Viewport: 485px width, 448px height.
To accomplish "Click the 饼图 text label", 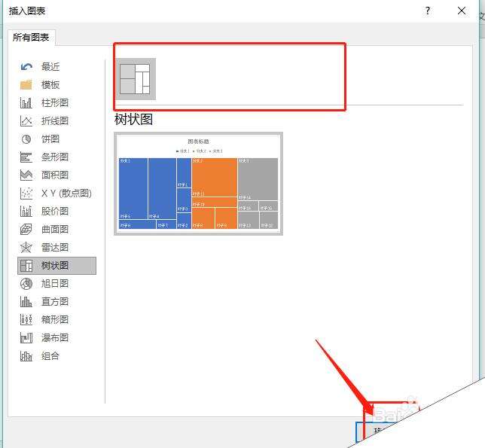I will [x=50, y=139].
